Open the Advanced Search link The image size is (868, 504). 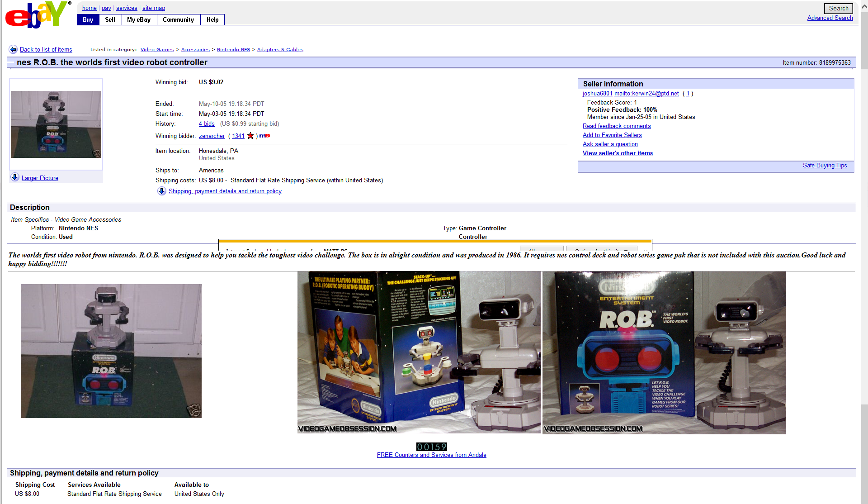pos(830,18)
